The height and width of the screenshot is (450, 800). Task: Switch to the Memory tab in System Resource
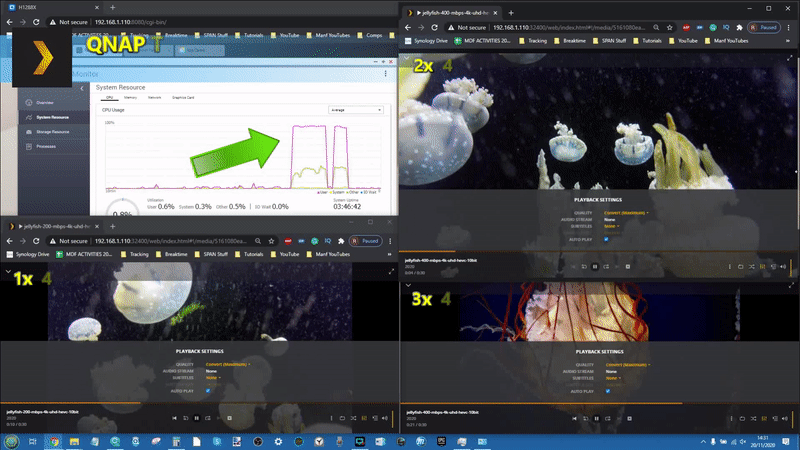point(130,97)
